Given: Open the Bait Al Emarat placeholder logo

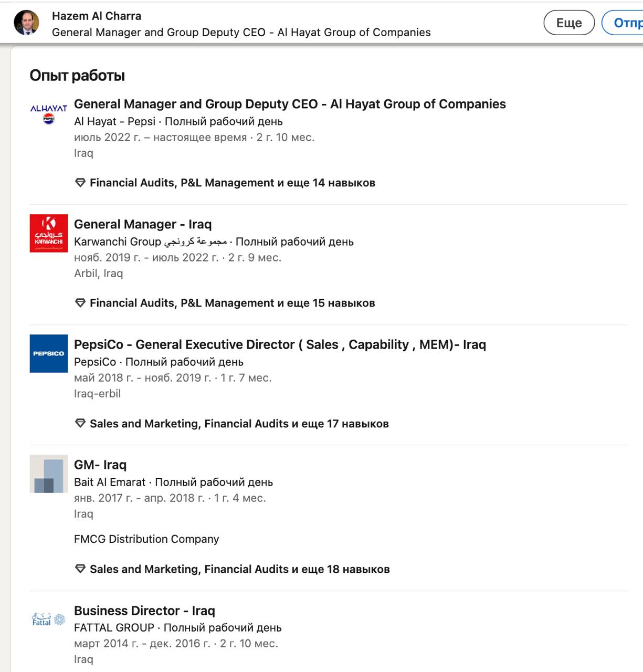Looking at the screenshot, I should pos(49,474).
